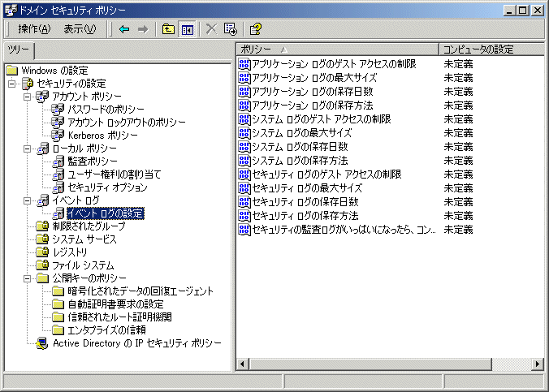This screenshot has width=549, height=392.
Task: Maximize the ドメイン セキュリティ ポリシー window
Action: click(x=523, y=11)
